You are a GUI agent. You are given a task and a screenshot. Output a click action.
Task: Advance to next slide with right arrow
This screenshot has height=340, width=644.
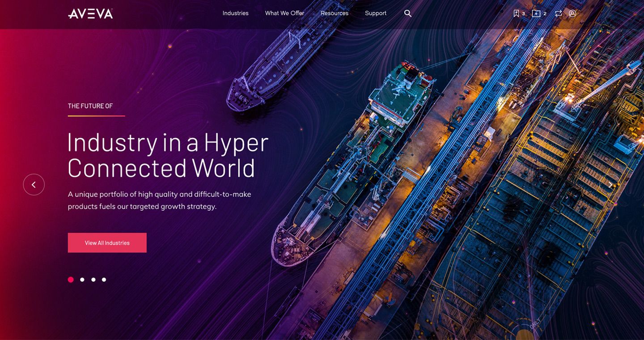coord(610,185)
